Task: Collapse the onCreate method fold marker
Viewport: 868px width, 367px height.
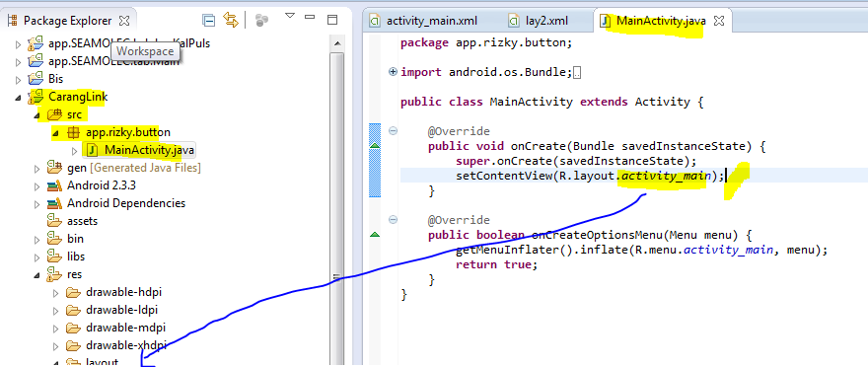Action: [x=393, y=131]
